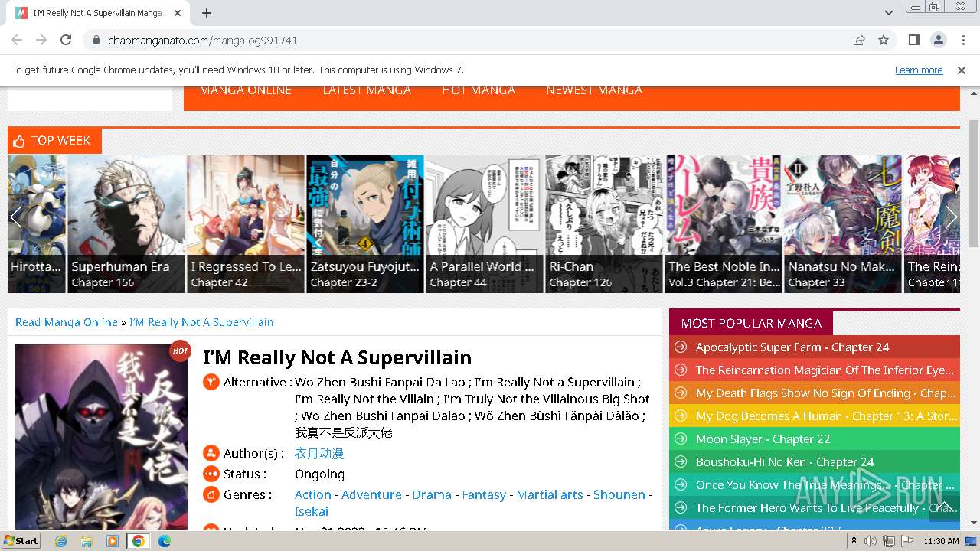980x551 pixels.
Task: Open the Learn more link
Action: tap(919, 70)
